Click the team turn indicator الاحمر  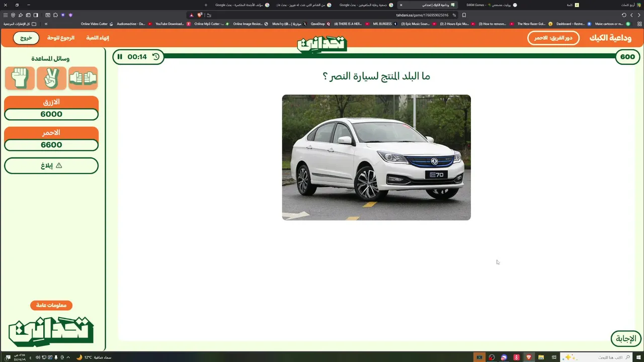(x=553, y=38)
